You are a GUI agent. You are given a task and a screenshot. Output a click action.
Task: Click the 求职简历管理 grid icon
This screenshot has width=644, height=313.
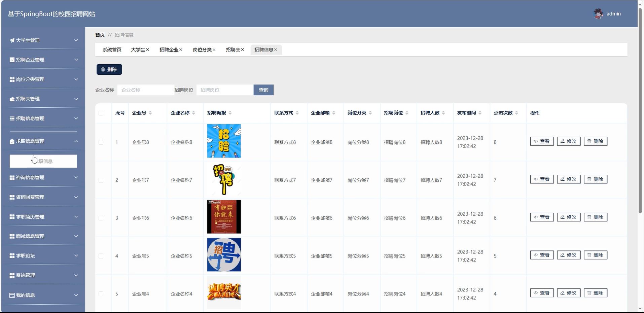(x=12, y=217)
